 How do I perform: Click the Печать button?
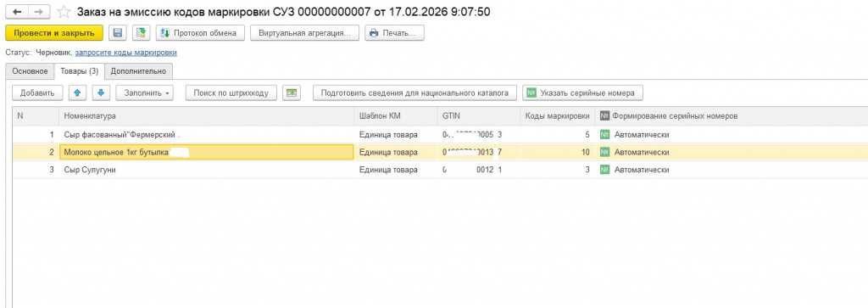click(394, 33)
